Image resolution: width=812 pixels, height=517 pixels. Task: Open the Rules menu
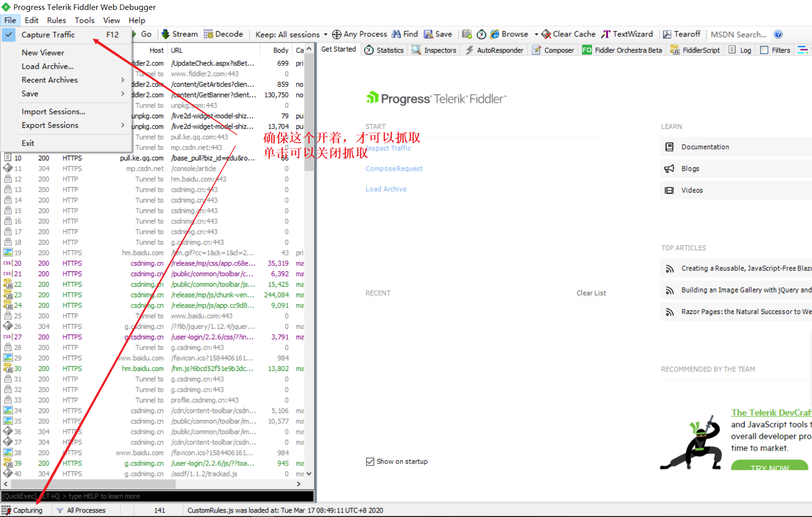point(56,20)
